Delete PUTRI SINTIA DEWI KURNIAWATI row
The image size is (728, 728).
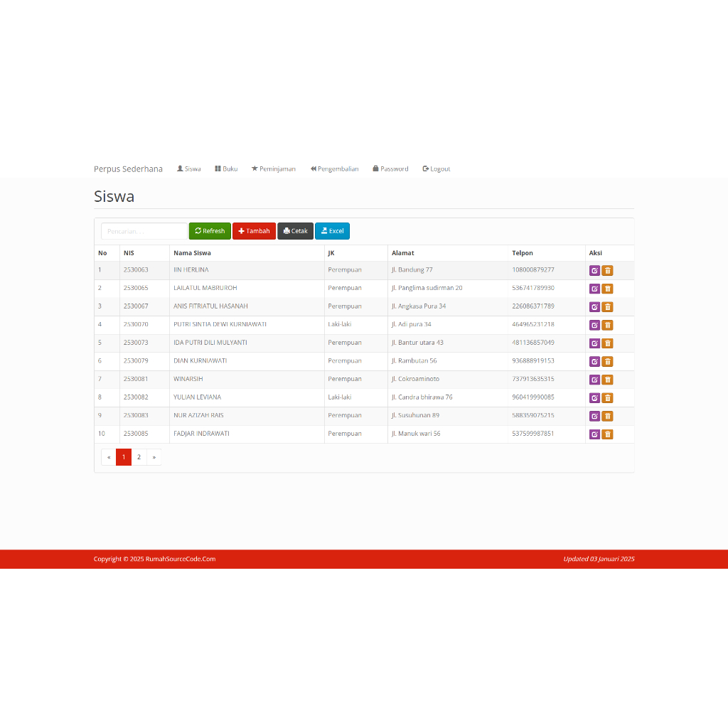pyautogui.click(x=607, y=325)
